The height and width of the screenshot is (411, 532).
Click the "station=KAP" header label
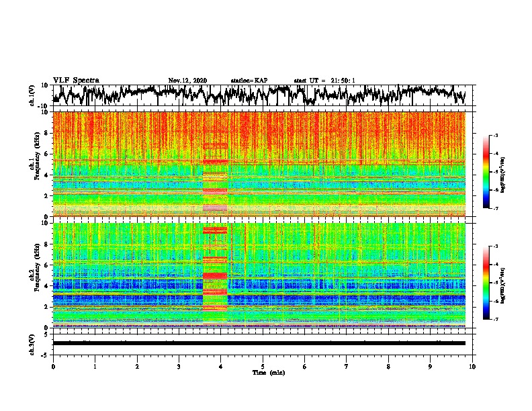click(x=249, y=81)
